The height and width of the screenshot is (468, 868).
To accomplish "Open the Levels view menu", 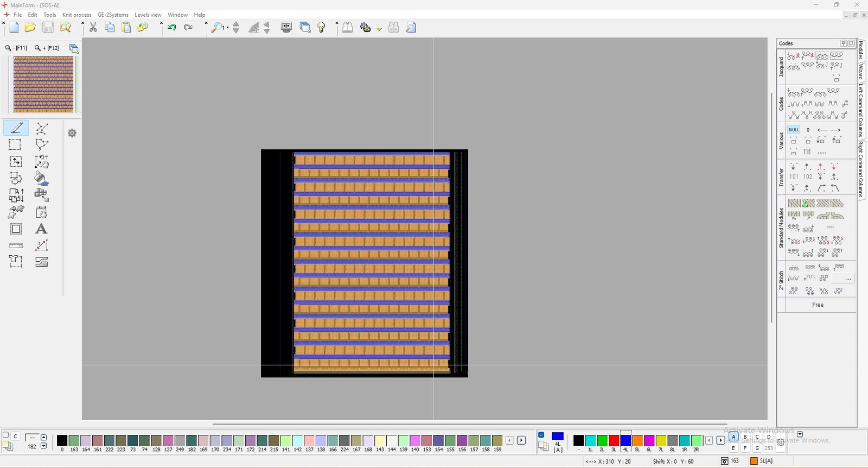I will (148, 15).
